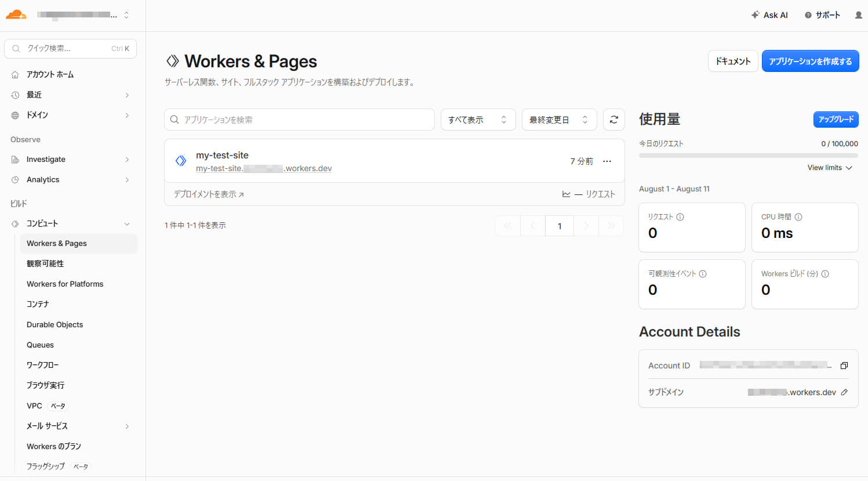This screenshot has height=481, width=868.
Task: Click the Cloudflare logo
Action: coord(16,15)
